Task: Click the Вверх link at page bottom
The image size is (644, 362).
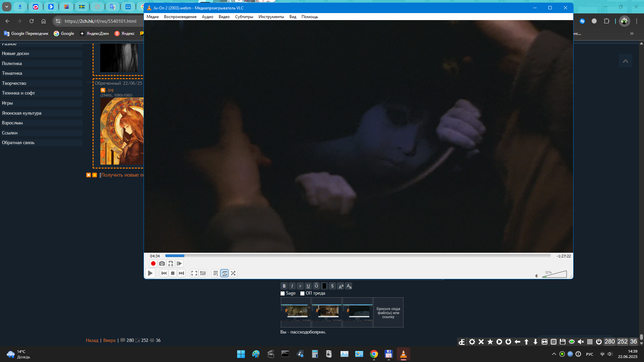Action: [109, 341]
